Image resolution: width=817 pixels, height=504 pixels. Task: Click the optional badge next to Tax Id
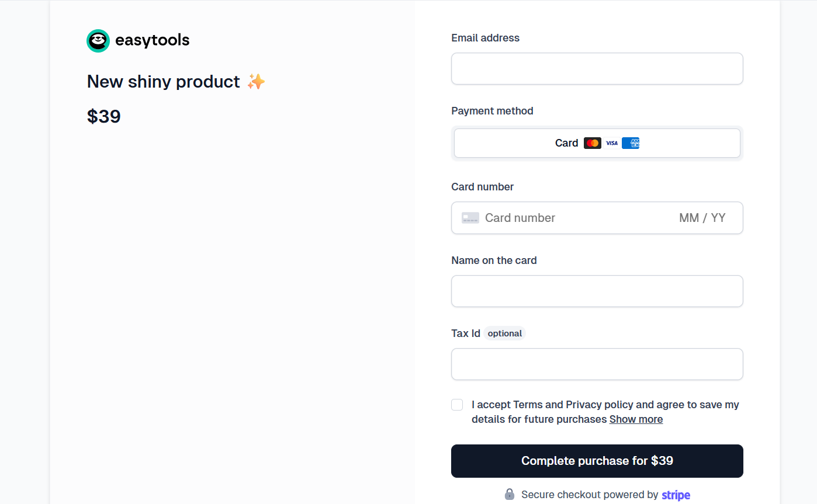pos(504,333)
